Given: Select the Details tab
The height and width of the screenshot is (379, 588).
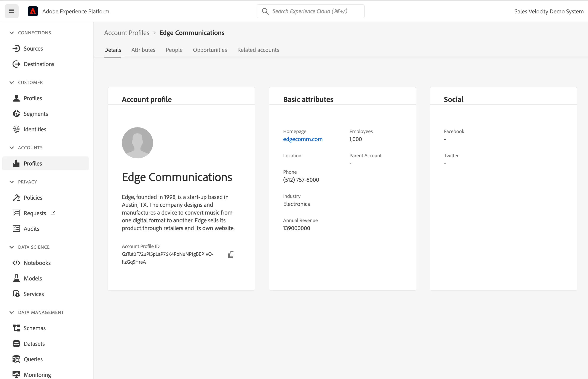Looking at the screenshot, I should (x=113, y=50).
